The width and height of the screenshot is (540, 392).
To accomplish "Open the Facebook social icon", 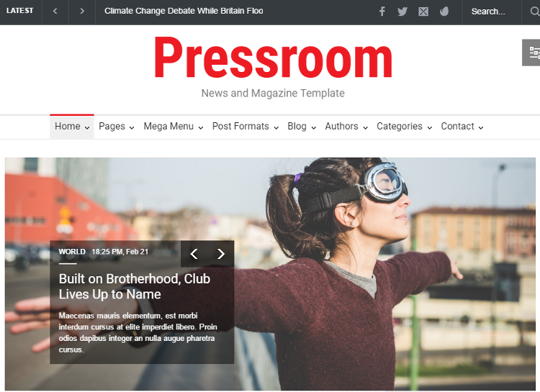I will point(382,12).
